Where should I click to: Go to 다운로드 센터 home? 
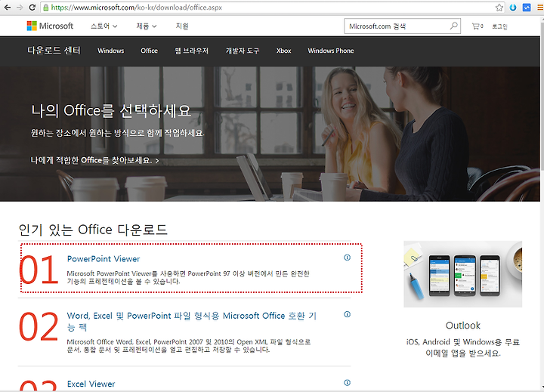[54, 51]
